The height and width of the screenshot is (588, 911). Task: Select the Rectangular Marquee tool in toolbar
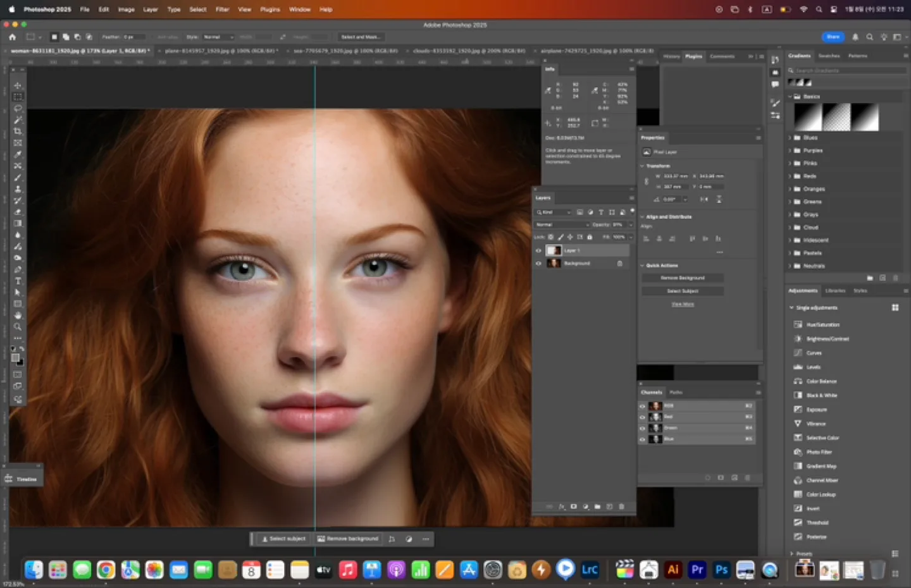(x=18, y=97)
